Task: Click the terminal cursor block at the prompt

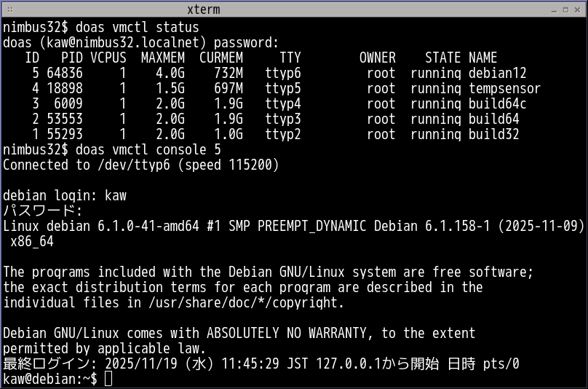Action: [x=108, y=379]
